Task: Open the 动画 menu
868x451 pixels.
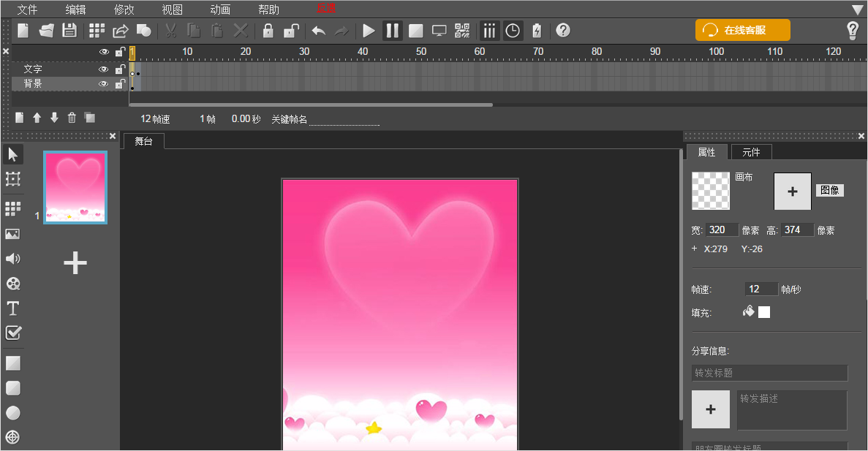Action: 220,10
